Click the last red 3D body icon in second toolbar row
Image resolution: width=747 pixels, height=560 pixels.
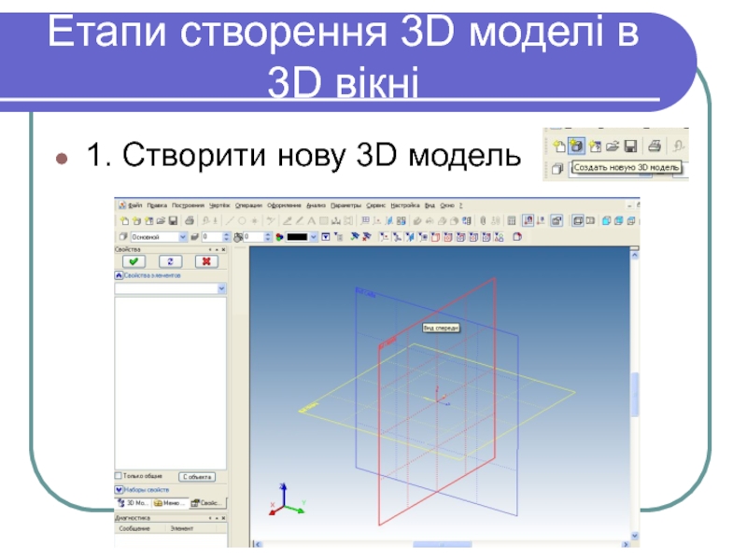(517, 237)
